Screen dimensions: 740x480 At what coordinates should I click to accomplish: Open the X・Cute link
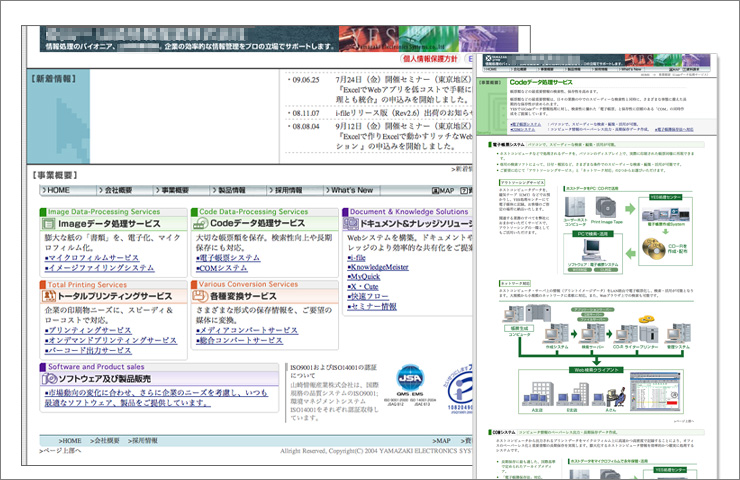point(363,286)
